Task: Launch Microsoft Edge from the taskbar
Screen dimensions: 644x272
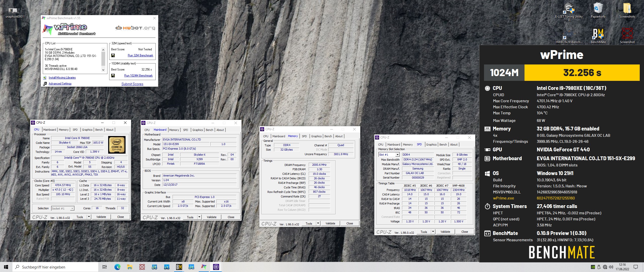Action: [x=117, y=267]
